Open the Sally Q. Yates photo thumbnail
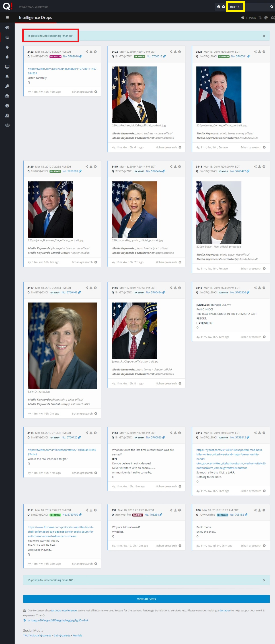 pyautogui.click(x=62, y=345)
